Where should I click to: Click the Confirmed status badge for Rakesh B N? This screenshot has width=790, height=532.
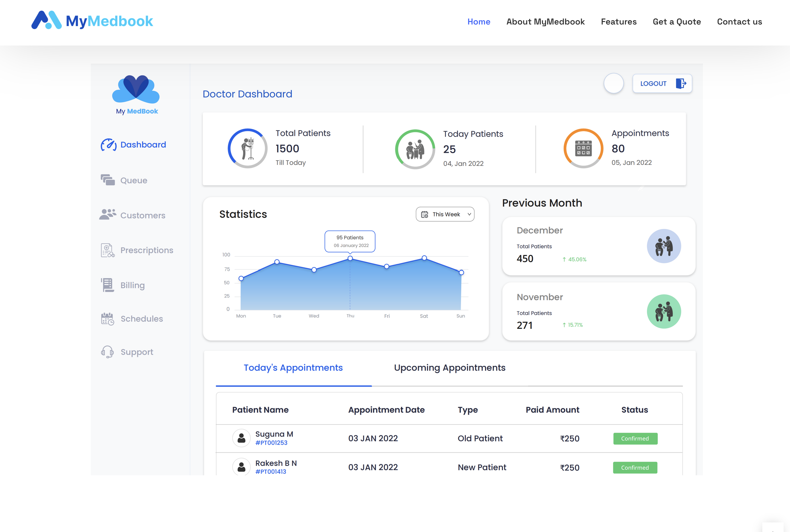pos(635,468)
